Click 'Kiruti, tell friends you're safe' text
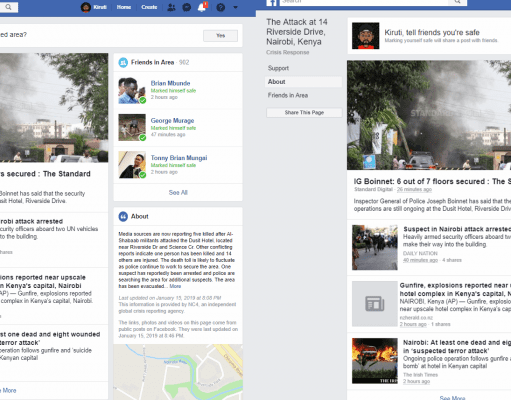Viewport: 511px width, 400px height. 432,32
